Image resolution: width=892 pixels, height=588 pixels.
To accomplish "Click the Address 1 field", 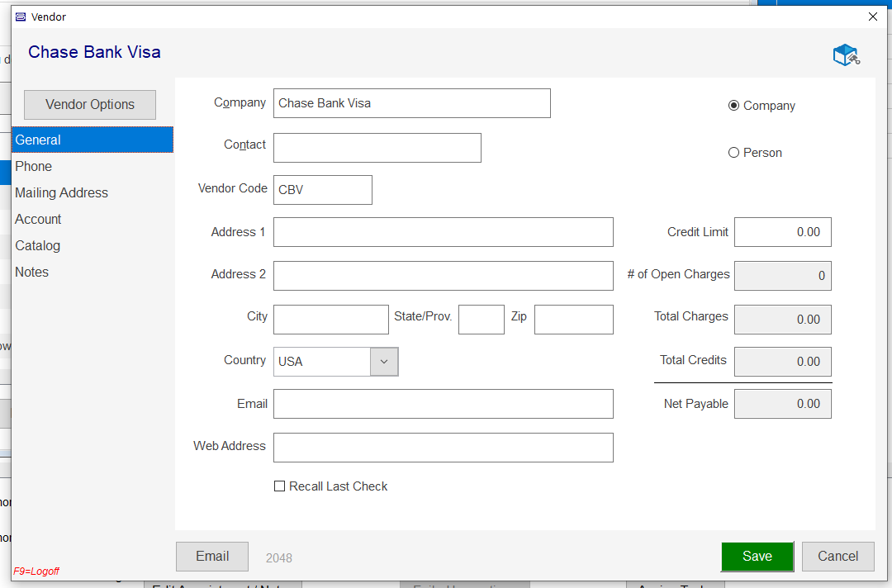I will pos(444,232).
